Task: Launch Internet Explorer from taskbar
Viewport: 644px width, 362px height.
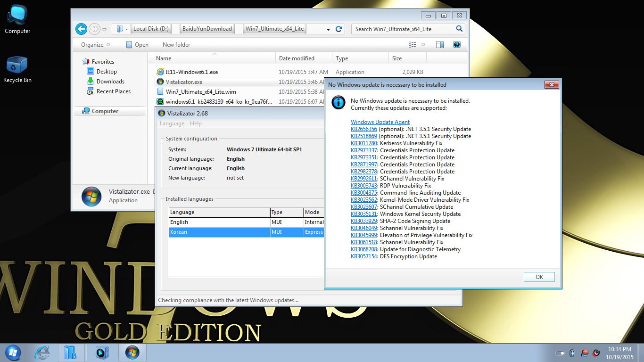Action: click(x=43, y=352)
